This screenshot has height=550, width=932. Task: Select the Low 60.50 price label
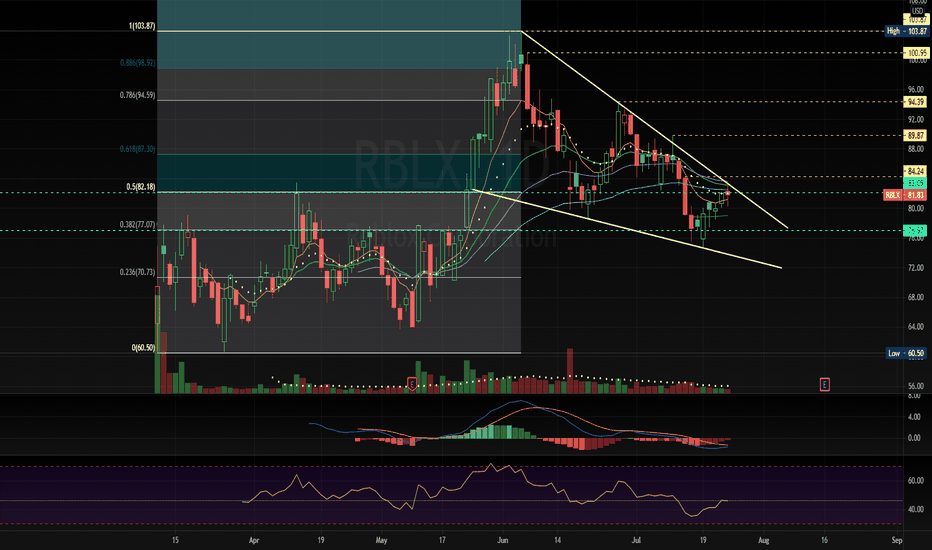click(906, 353)
